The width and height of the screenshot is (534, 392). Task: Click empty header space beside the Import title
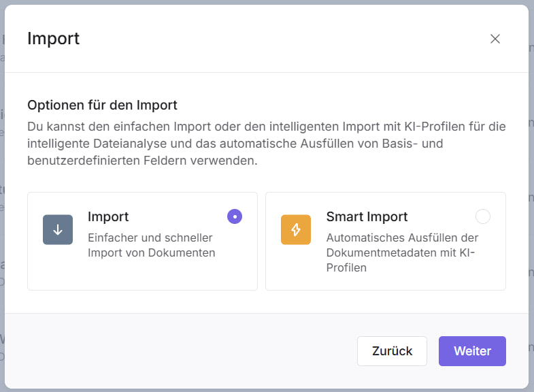pyautogui.click(x=272, y=39)
